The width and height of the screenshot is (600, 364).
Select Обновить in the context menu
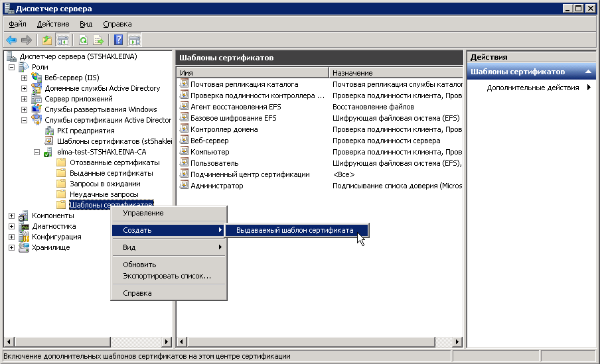[x=139, y=265]
